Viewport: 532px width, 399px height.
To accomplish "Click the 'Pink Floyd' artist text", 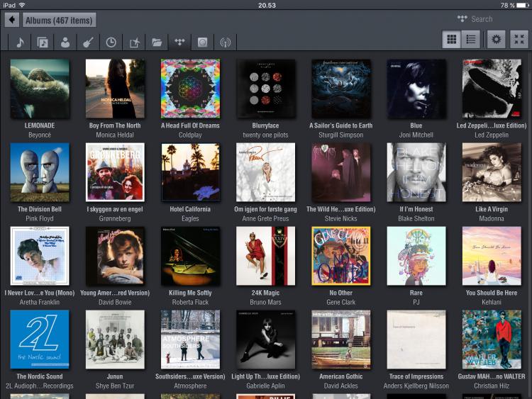I will [x=40, y=219].
